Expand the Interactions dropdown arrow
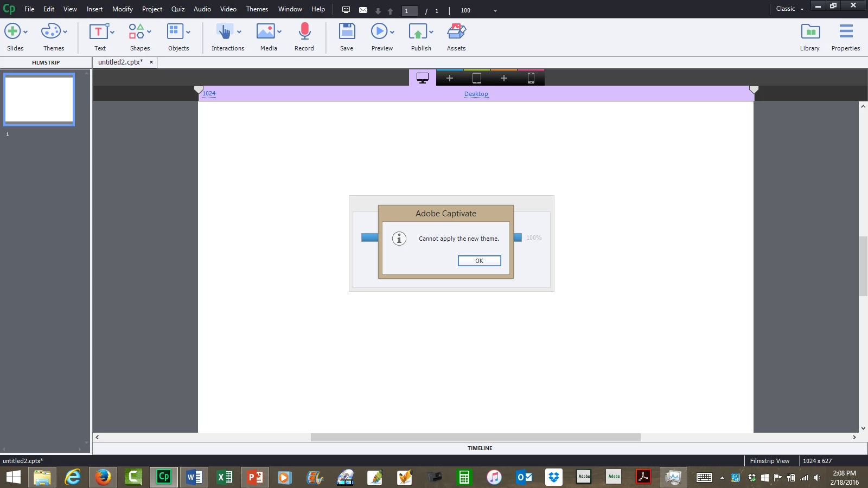 239,32
